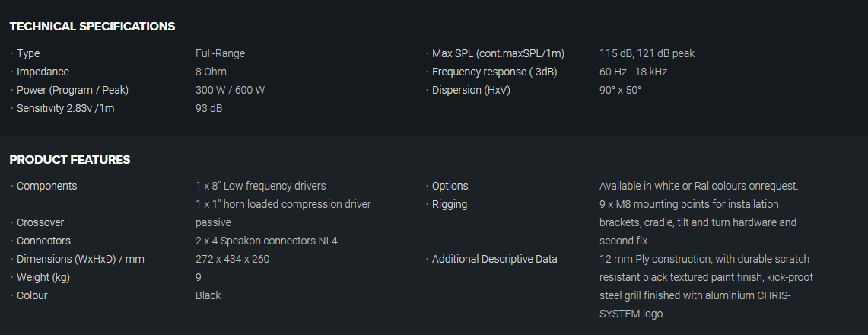The width and height of the screenshot is (868, 335).
Task: Click the 60 Hz - 18 kHz value
Action: click(633, 72)
